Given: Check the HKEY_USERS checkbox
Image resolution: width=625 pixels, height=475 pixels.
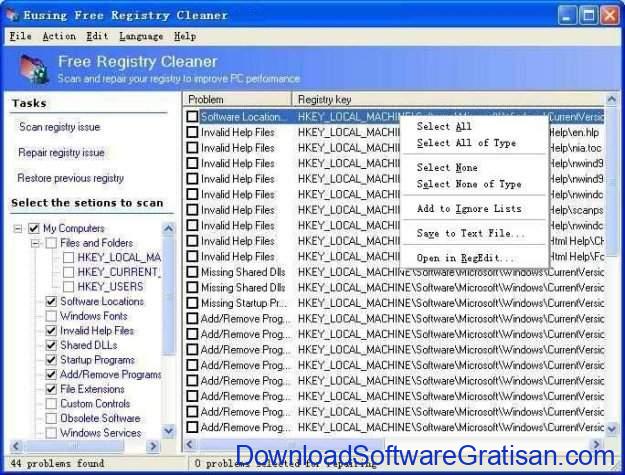Looking at the screenshot, I should 68,287.
